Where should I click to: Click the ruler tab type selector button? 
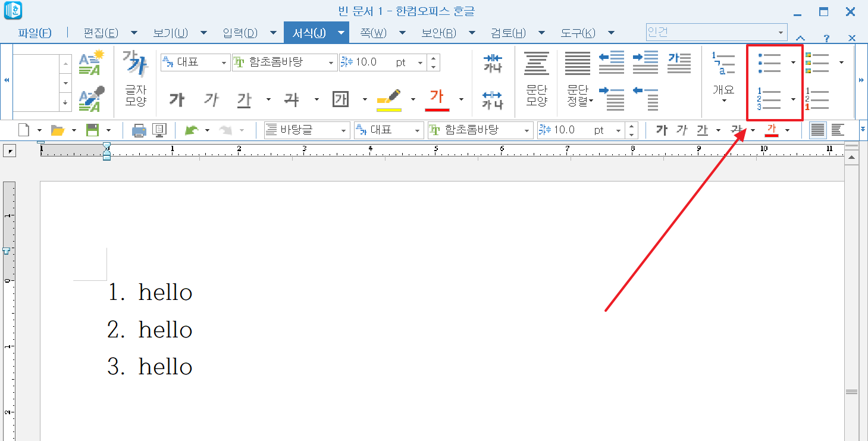tap(10, 152)
